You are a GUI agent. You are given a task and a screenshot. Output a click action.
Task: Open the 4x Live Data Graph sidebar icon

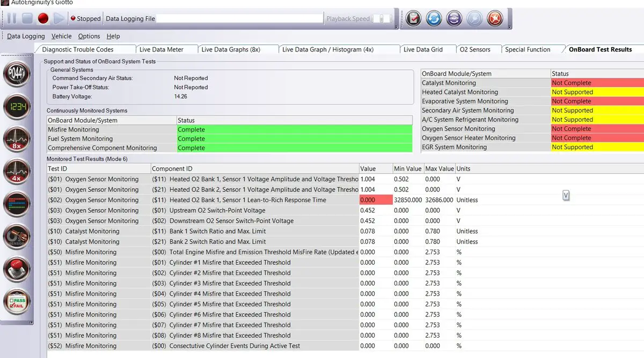pos(17,173)
